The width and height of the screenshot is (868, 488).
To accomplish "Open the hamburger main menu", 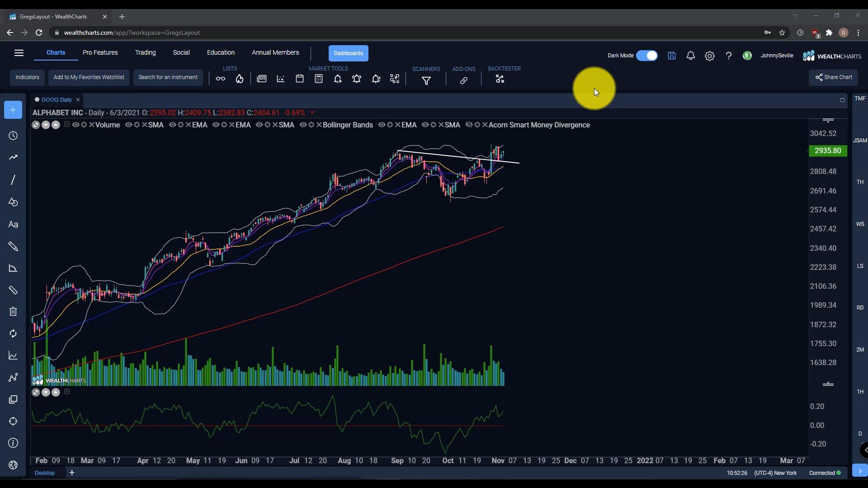I will pos(19,53).
